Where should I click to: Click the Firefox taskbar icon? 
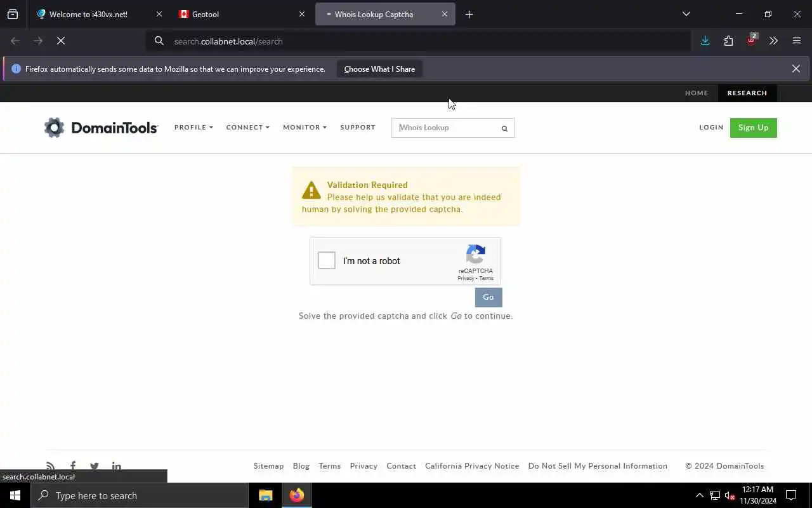pos(296,495)
